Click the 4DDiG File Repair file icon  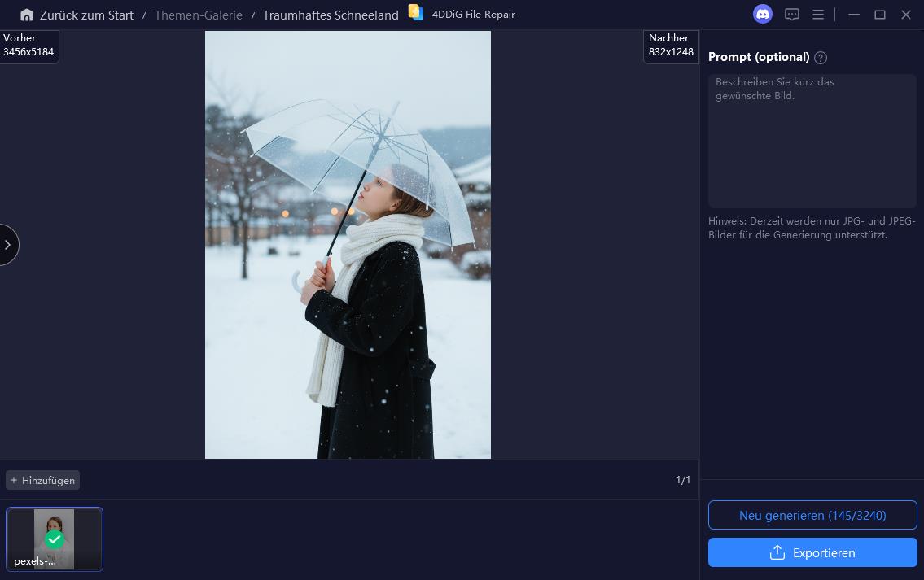point(415,13)
